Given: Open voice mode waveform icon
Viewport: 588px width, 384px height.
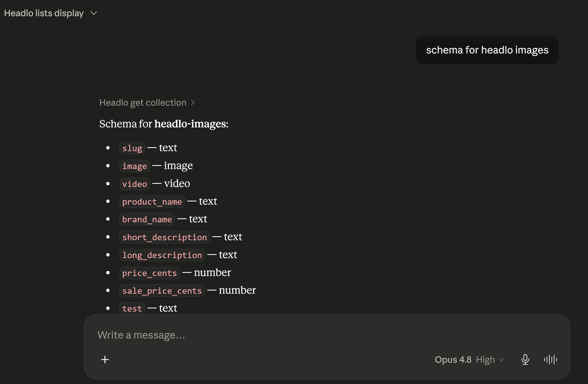Looking at the screenshot, I should click(x=550, y=360).
